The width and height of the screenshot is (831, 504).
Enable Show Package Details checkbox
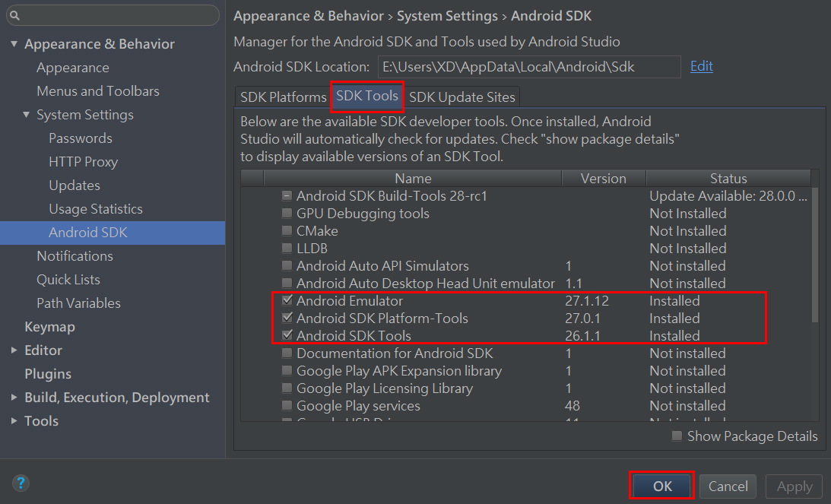[x=677, y=436]
